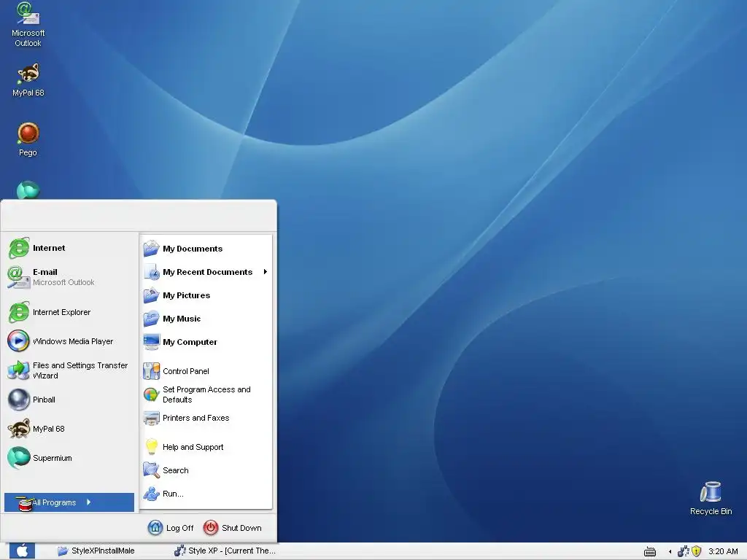Screen dimensions: 747x560
Task: Open Help and Support
Action: click(184, 447)
